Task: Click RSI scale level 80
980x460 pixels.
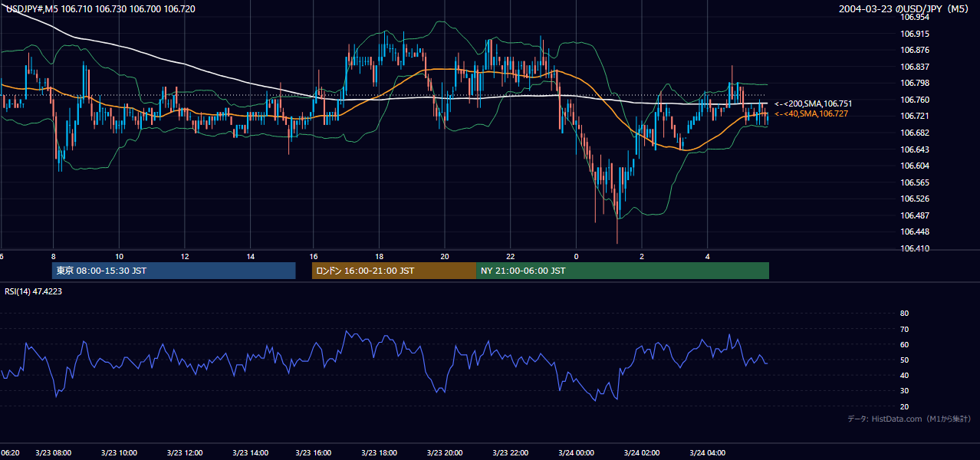Action: coord(904,314)
